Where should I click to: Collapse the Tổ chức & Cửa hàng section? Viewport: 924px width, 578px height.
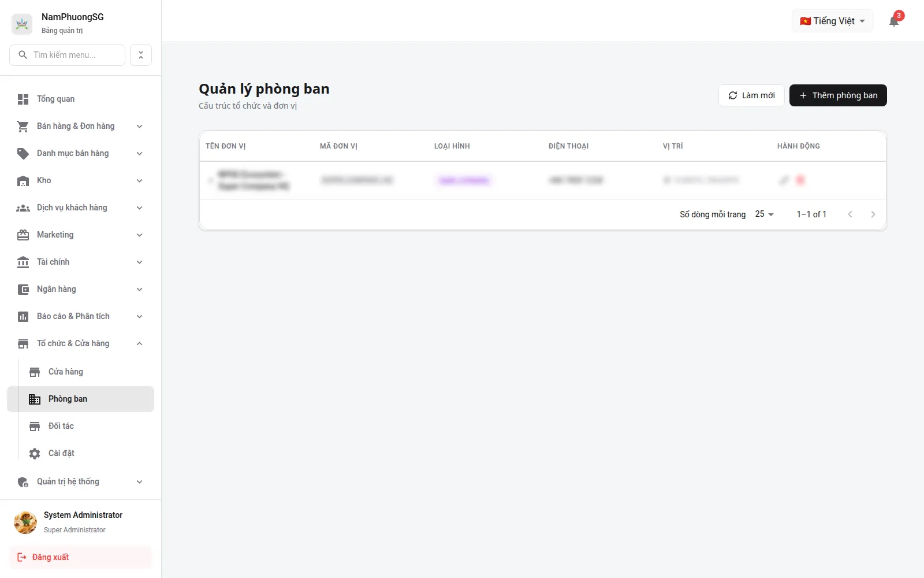click(x=80, y=343)
